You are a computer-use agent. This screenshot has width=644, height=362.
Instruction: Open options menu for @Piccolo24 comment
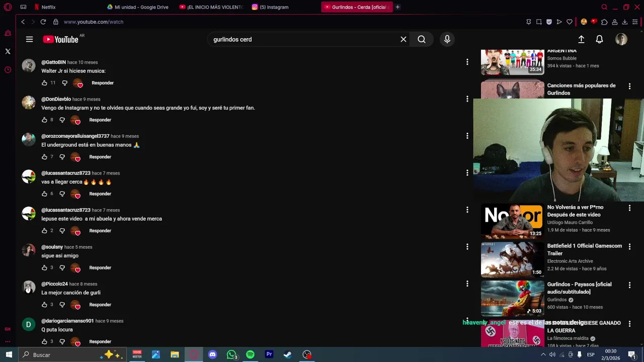[467, 284]
